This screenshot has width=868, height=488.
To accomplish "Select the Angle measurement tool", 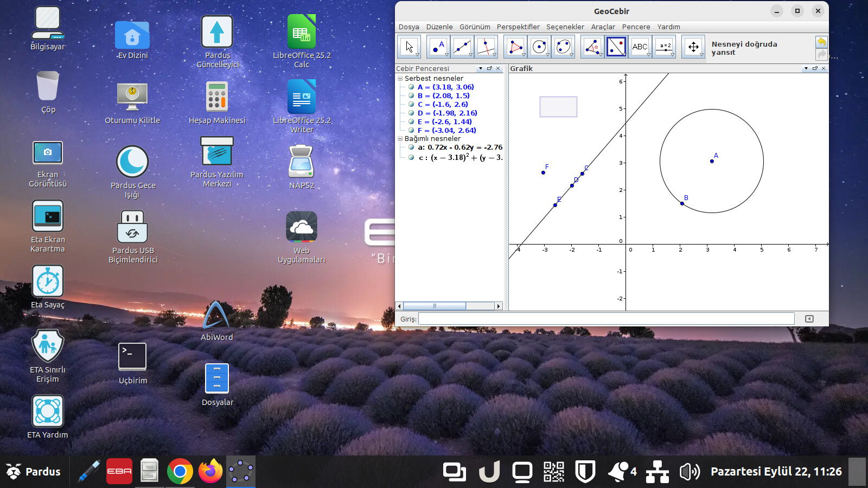I will point(592,47).
